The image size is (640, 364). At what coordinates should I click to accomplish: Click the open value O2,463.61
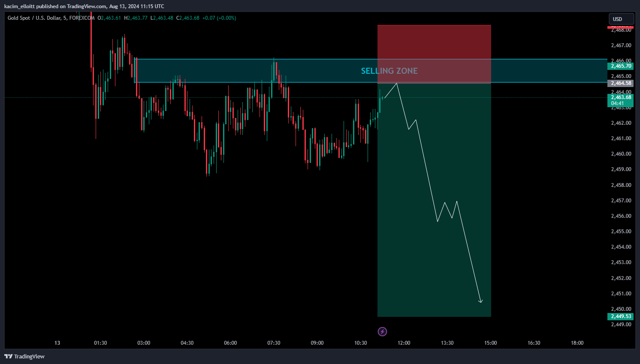click(x=109, y=18)
